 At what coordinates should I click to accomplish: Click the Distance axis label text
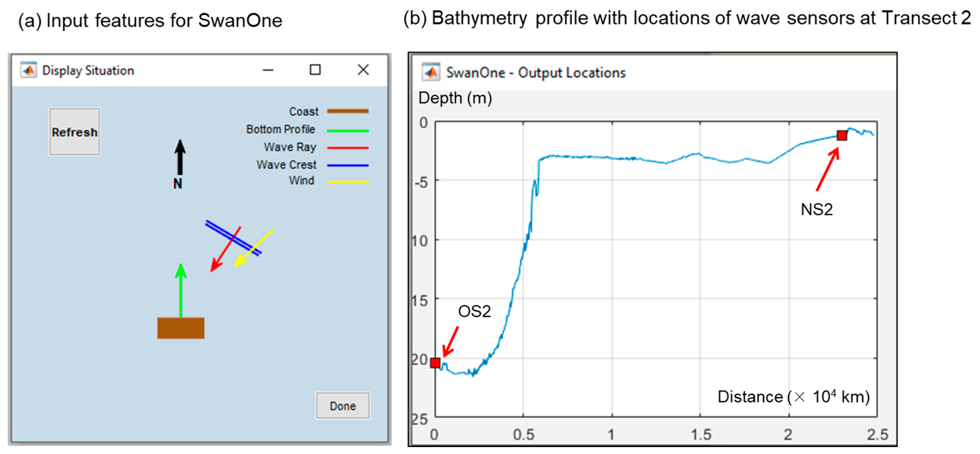coord(794,397)
